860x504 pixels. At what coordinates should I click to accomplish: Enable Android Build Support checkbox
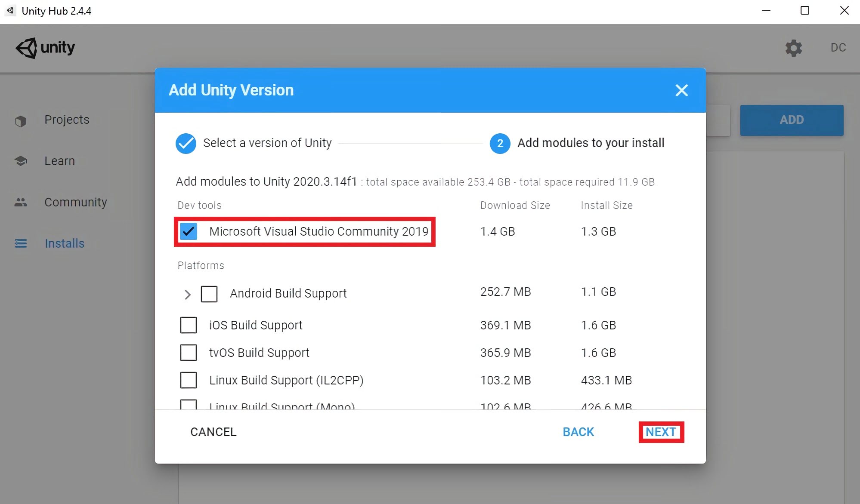pos(209,293)
